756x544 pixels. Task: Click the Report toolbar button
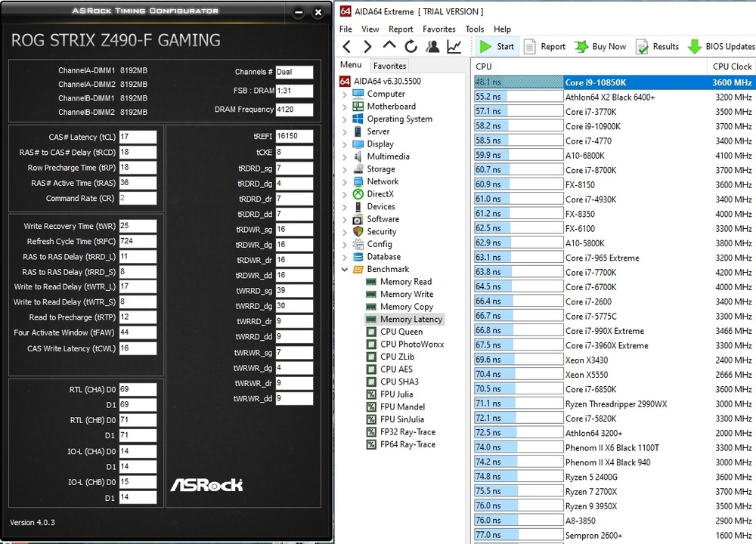tap(544, 46)
